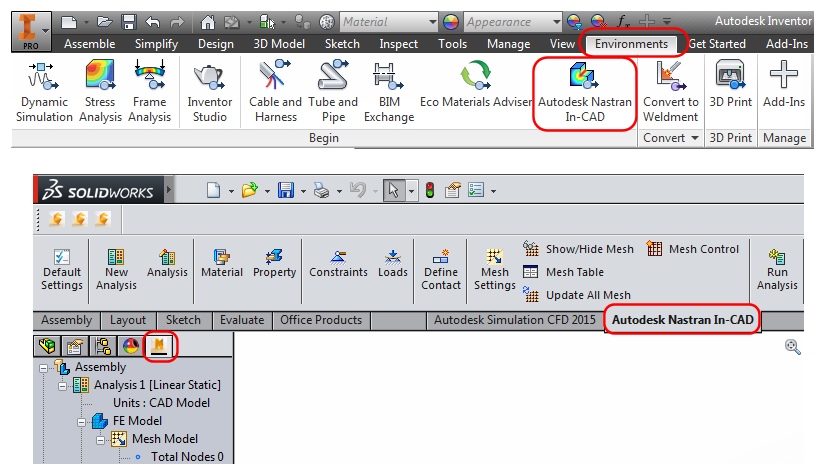Create New Analysis in SolidWorks Nastran toolbar

116,270
